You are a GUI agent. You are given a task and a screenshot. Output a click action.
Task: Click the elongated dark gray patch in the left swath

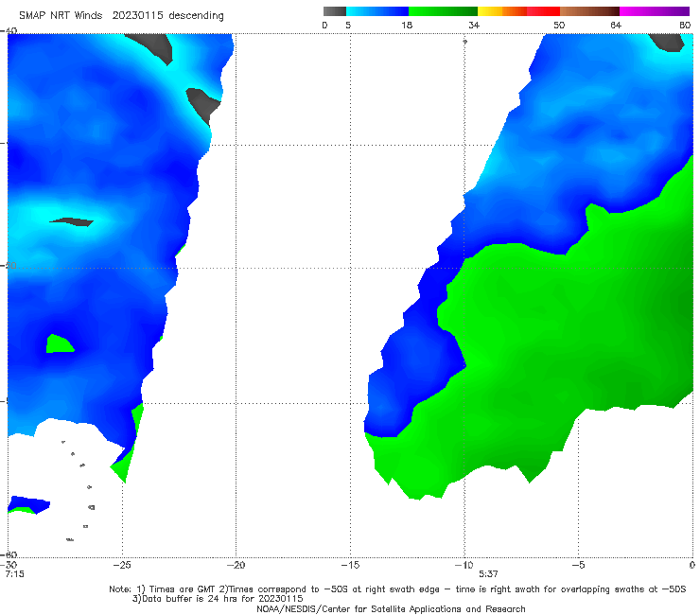coord(72,221)
